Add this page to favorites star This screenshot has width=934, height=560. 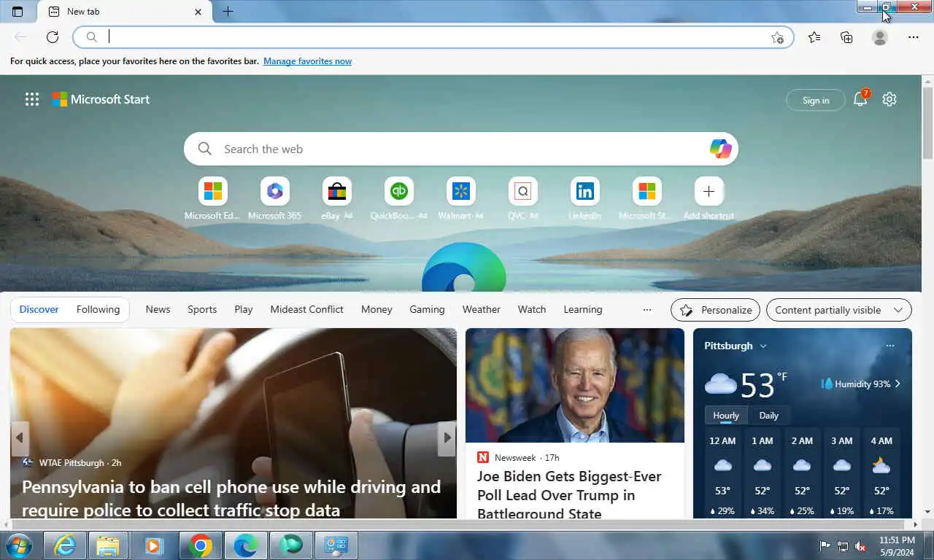tap(777, 37)
